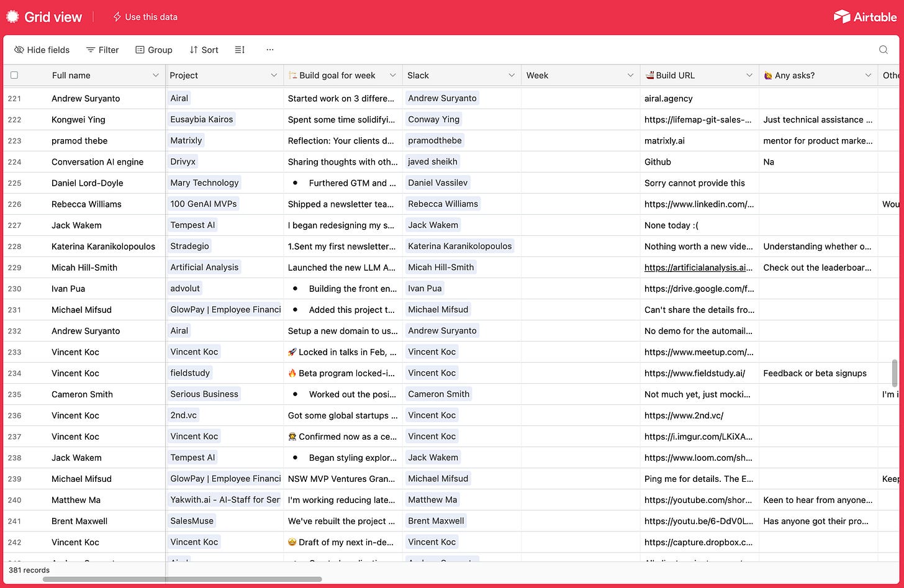Select row number 230
Image resolution: width=904 pixels, height=588 pixels.
[14, 289]
